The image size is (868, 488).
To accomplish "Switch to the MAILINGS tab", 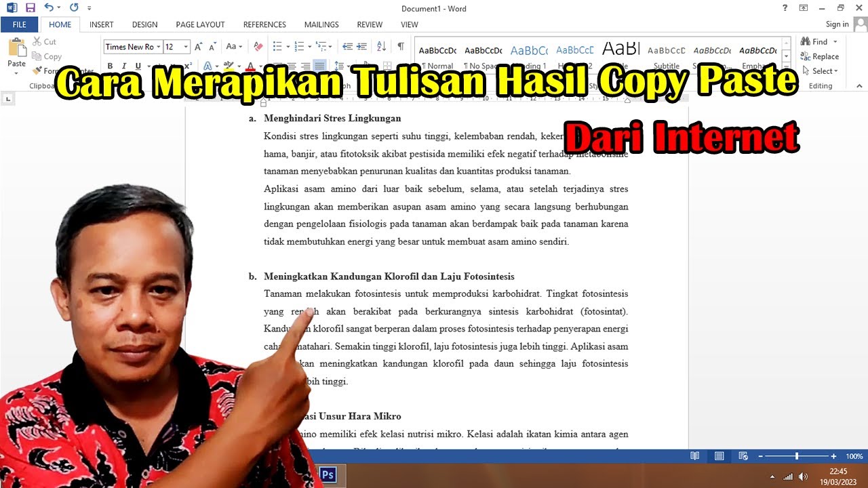I will 321,24.
